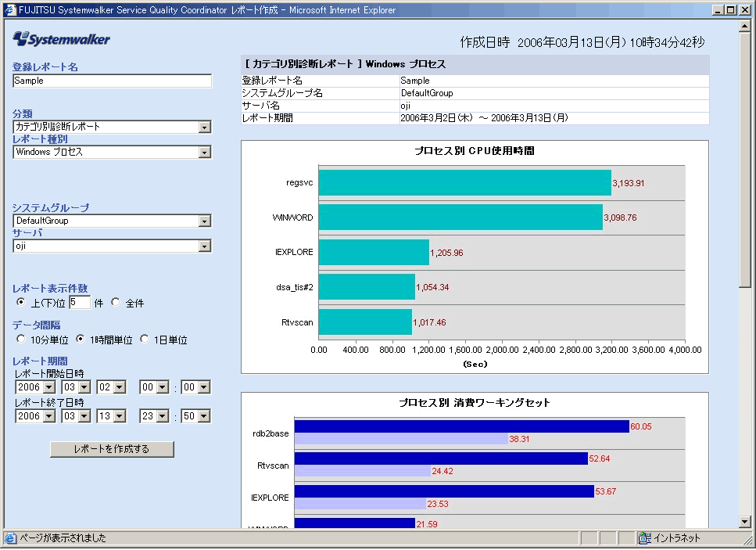The image size is (756, 550).
Task: Click the WINWORD CPU time bar
Action: pyautogui.click(x=460, y=217)
